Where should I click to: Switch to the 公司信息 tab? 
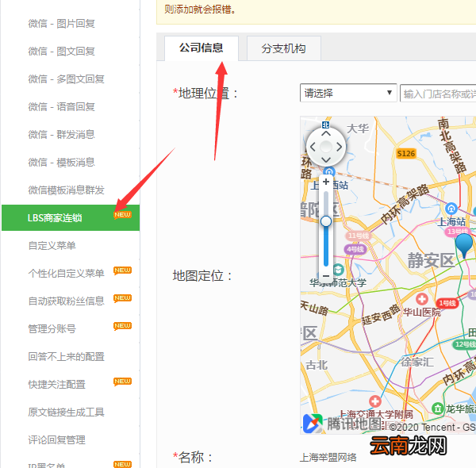[x=202, y=48]
